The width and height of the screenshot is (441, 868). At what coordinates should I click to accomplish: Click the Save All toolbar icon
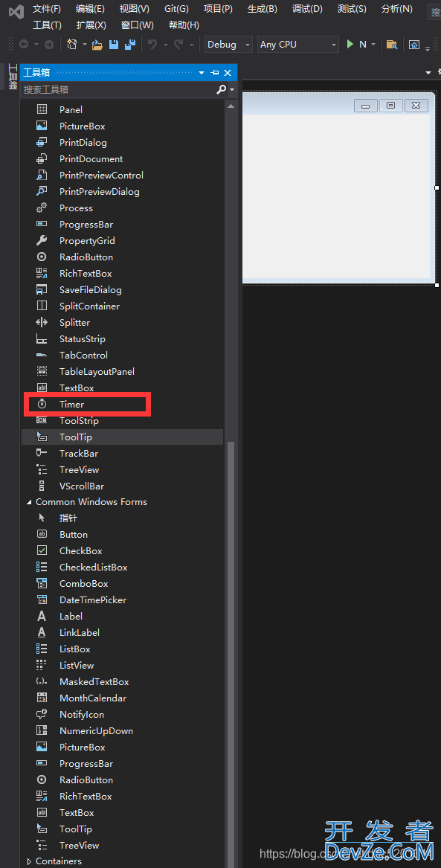130,45
